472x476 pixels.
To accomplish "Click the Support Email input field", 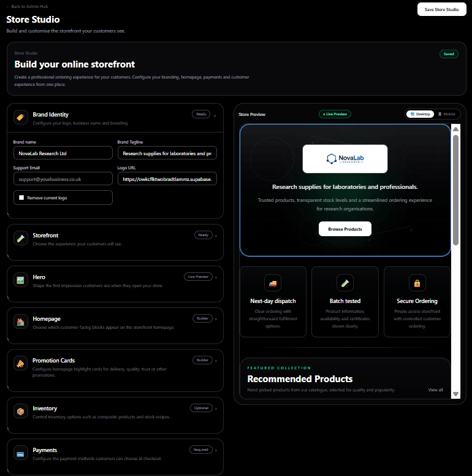I will pos(63,178).
